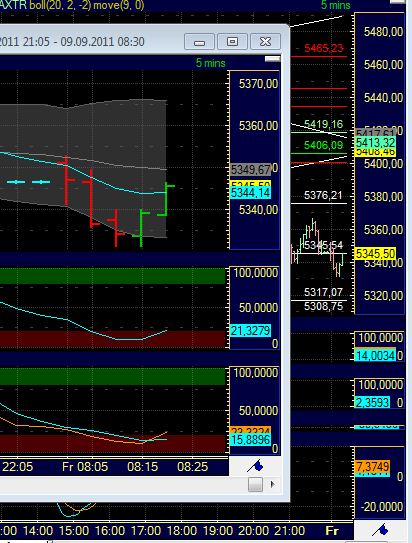Click the 5320,00 axis label
This screenshot has height=543, width=412.
click(x=383, y=295)
